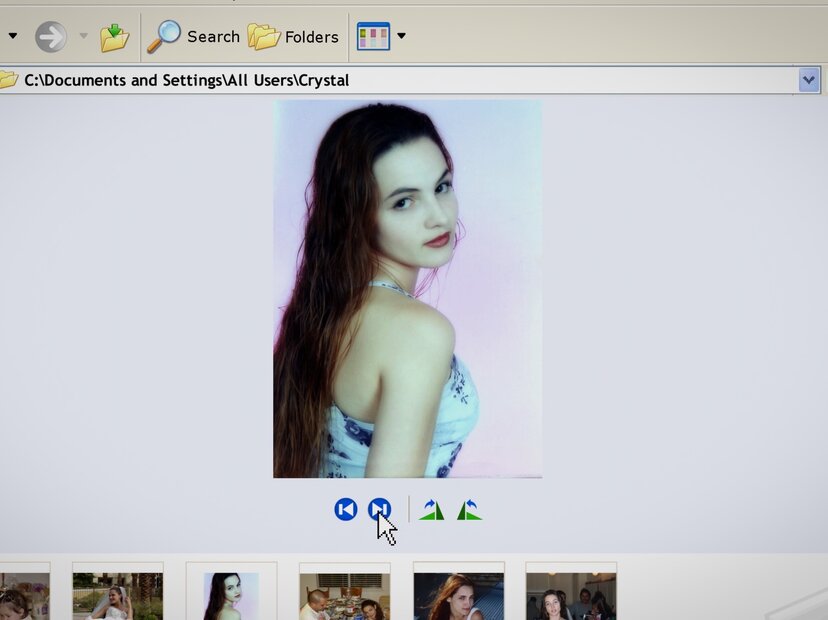Show the Folders tree pane
This screenshot has height=620, width=828.
(293, 37)
